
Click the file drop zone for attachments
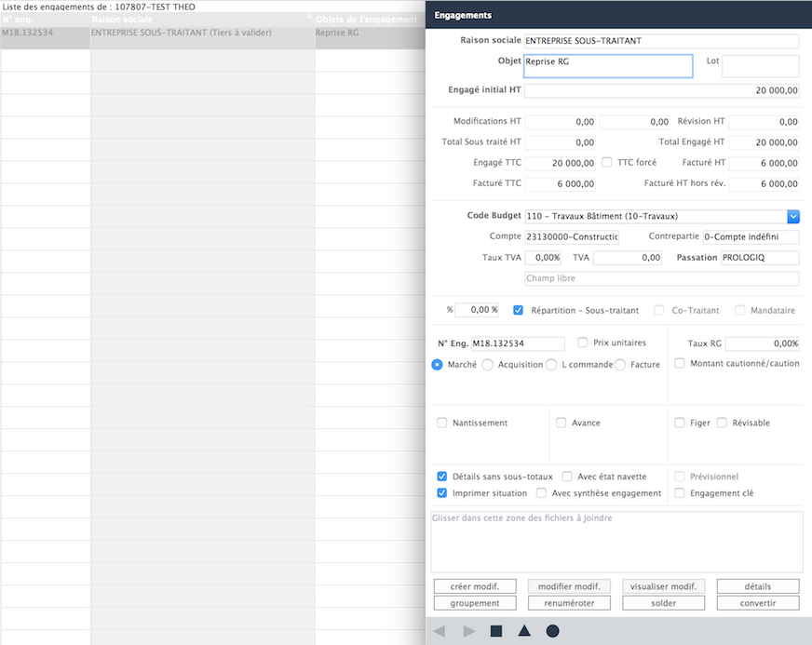click(616, 542)
